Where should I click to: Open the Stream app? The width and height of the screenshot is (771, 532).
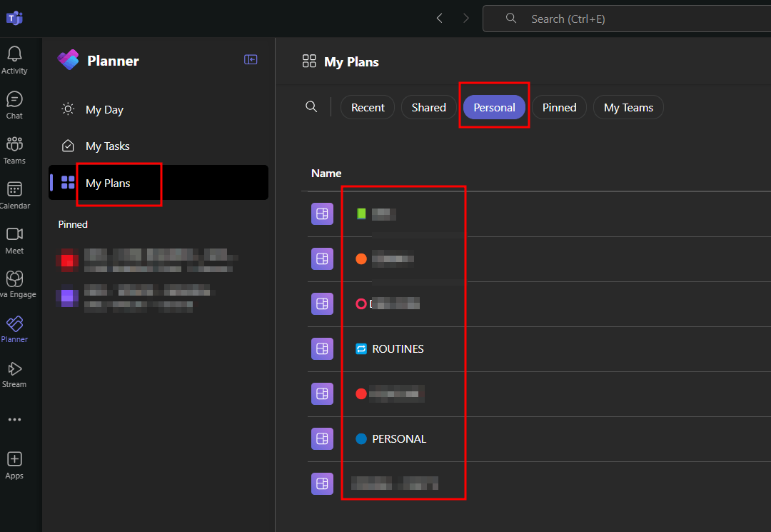[14, 372]
